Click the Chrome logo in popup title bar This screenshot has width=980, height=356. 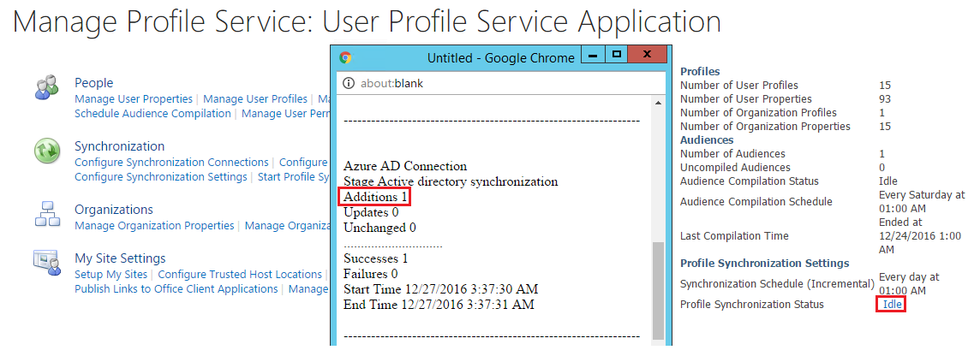coord(345,57)
